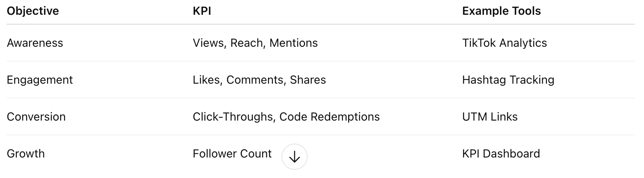644x178 pixels.
Task: Click the scroll-down arrow button
Action: tap(294, 157)
